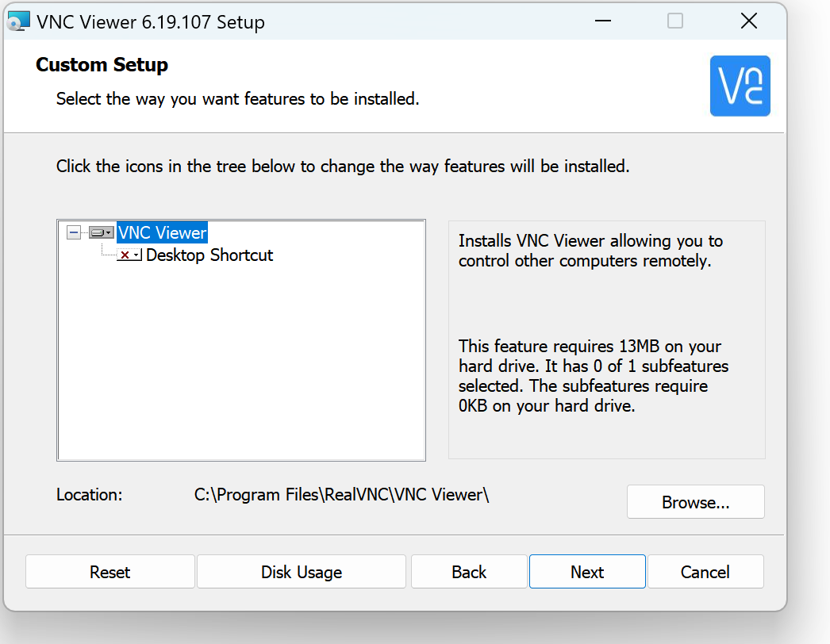830x644 pixels.
Task: Click the Reset button
Action: point(110,572)
